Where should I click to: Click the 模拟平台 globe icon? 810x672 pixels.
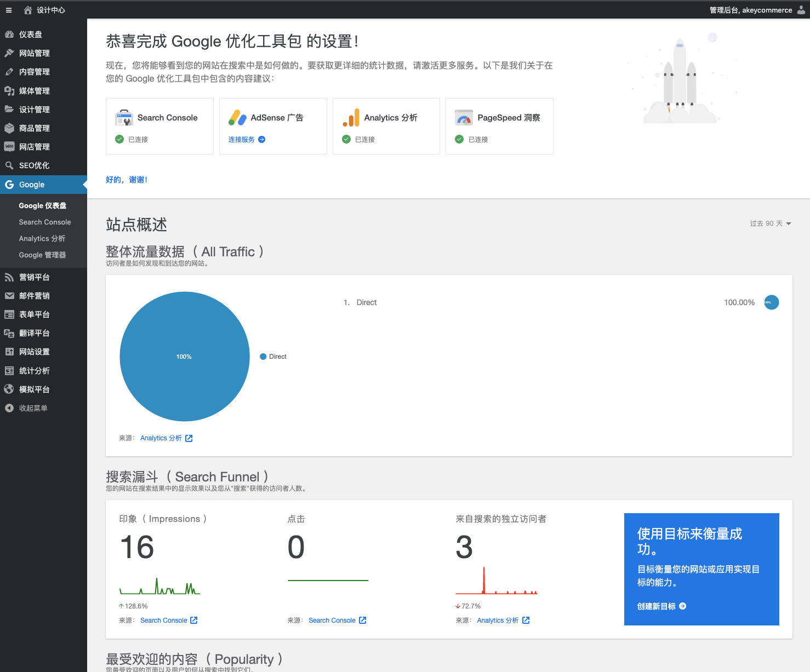click(x=9, y=389)
